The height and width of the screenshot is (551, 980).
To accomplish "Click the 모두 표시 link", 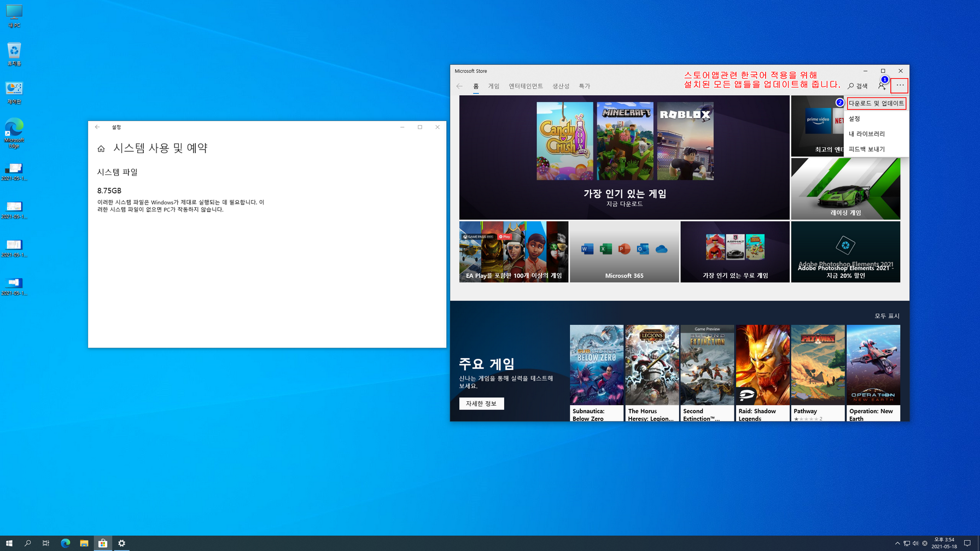I will coord(886,316).
